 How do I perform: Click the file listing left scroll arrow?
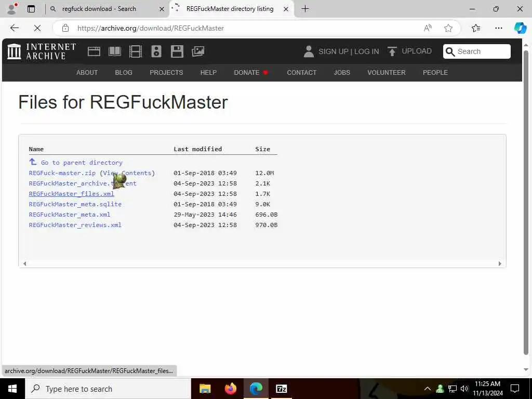(24, 263)
